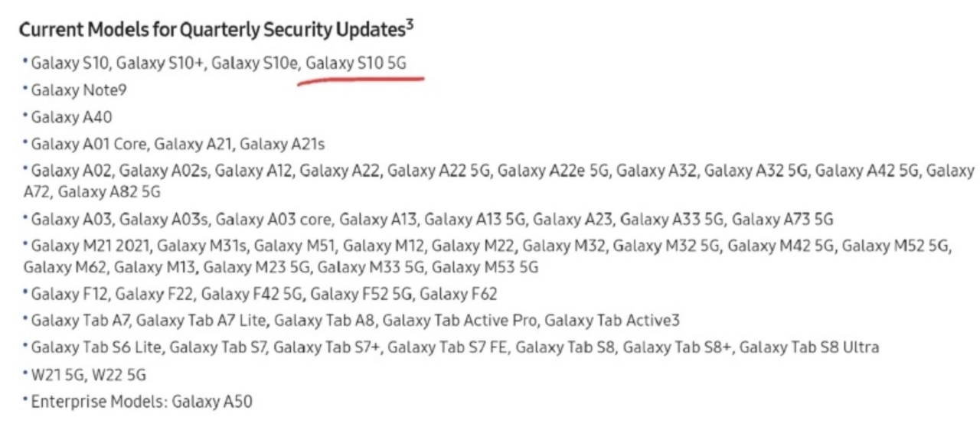Click the "Current Models for Quarterly Security Updates" heading
The width and height of the screenshot is (980, 427).
point(211,30)
